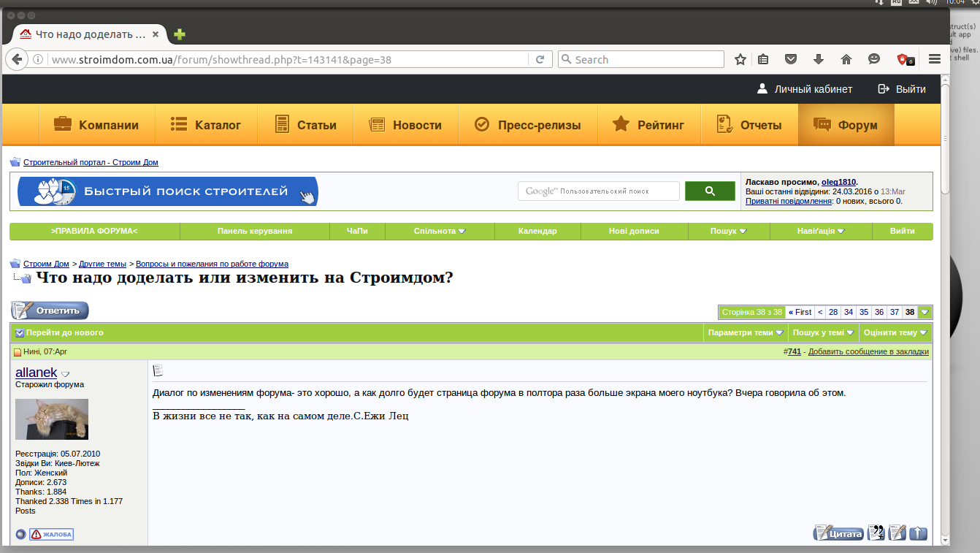Click allanek's cat avatar image
Image resolution: width=980 pixels, height=553 pixels.
52,419
